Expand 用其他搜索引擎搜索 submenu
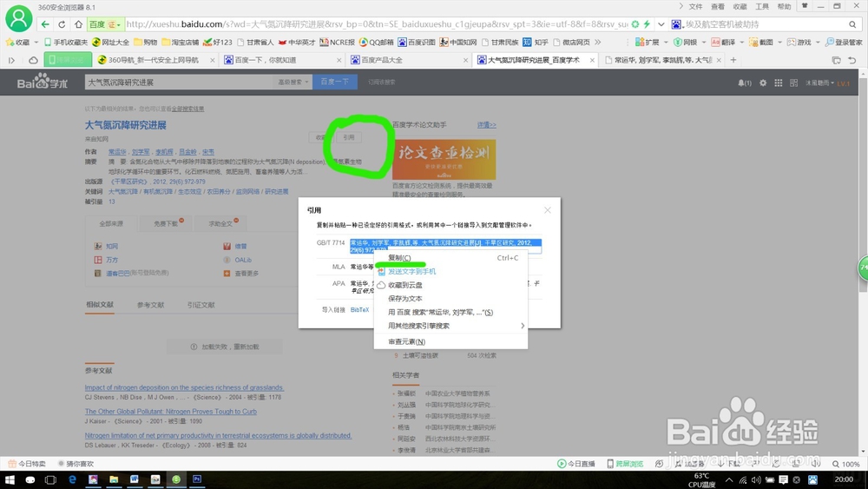The width and height of the screenshot is (868, 489). coord(450,326)
